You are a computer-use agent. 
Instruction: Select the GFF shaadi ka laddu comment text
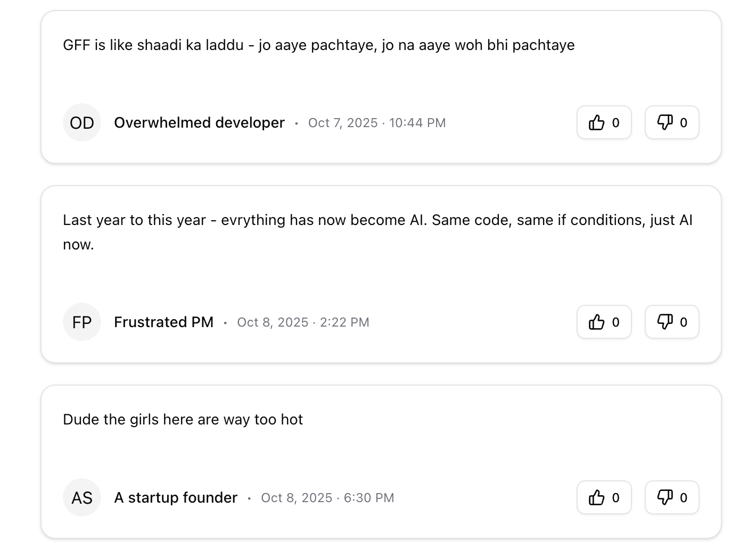[x=318, y=45]
